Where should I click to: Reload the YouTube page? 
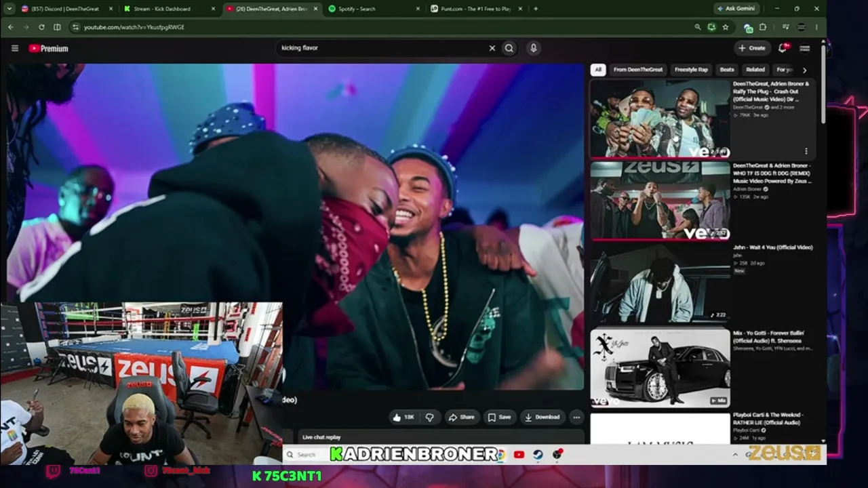click(x=41, y=27)
